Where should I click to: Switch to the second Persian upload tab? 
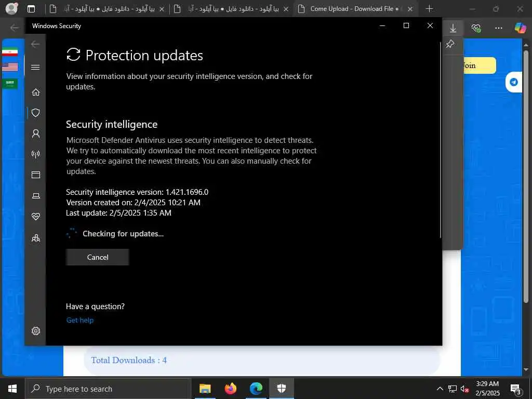tap(231, 9)
